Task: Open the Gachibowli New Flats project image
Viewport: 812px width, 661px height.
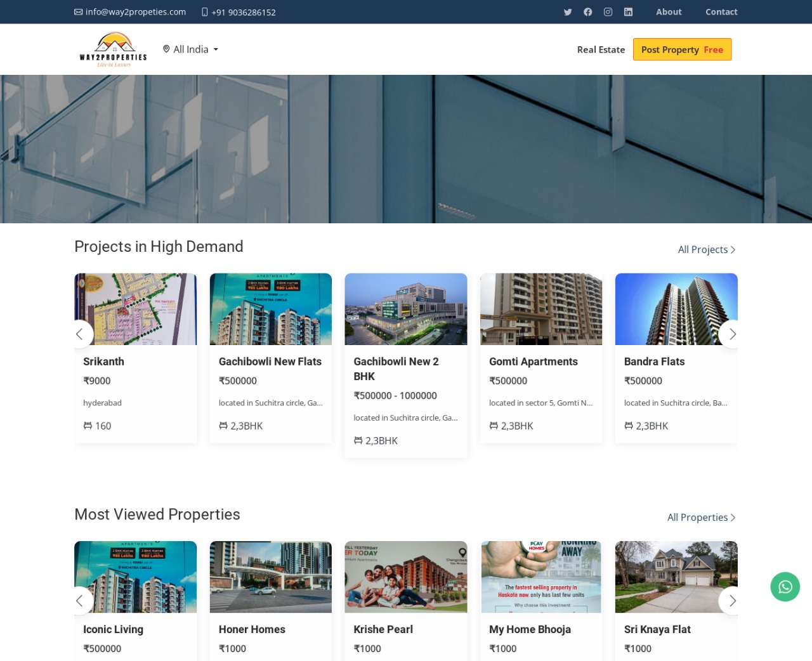Action: pyautogui.click(x=271, y=309)
